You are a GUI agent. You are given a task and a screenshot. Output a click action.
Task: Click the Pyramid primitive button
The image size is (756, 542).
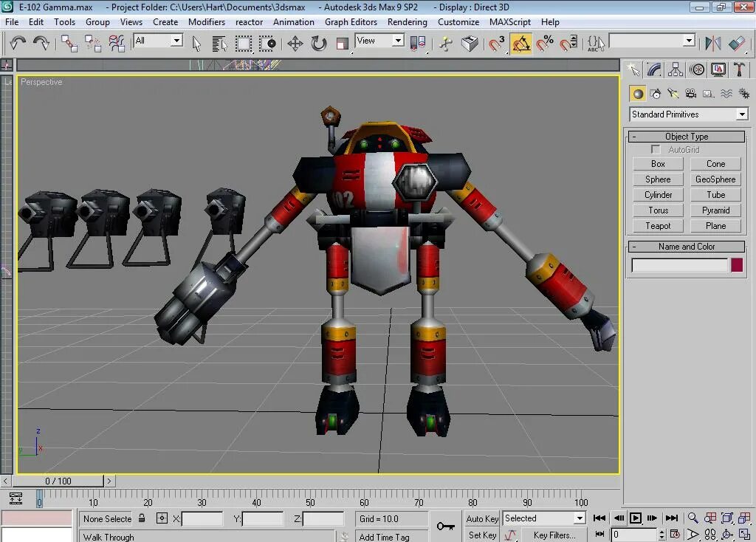coord(716,210)
